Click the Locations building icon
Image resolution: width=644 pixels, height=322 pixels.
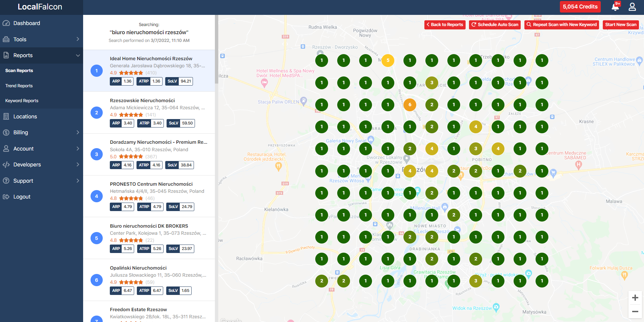(x=6, y=116)
